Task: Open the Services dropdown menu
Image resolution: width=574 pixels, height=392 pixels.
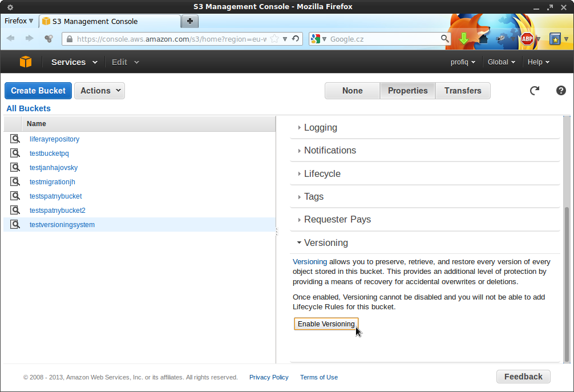Action: pos(74,62)
